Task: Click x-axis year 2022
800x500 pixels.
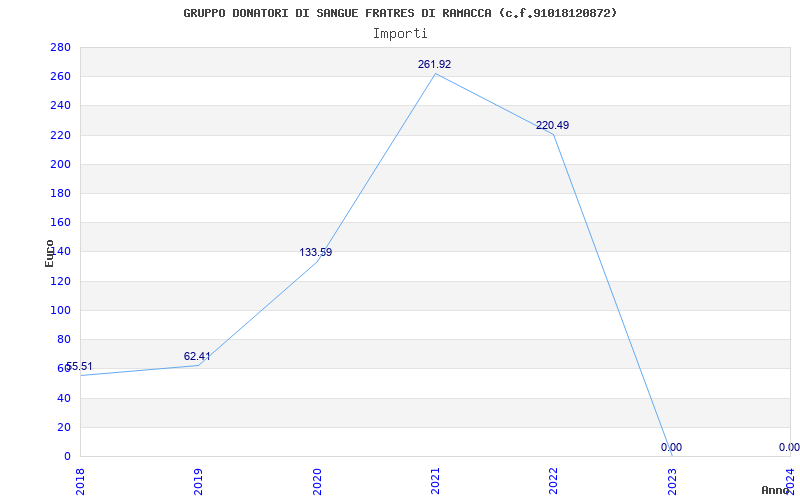Action: click(554, 482)
